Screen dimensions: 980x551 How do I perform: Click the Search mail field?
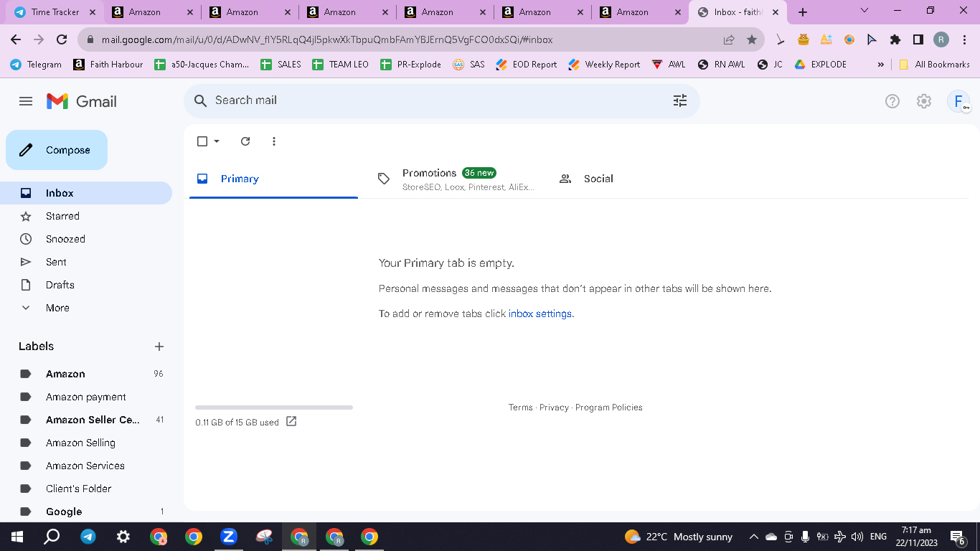pos(441,100)
